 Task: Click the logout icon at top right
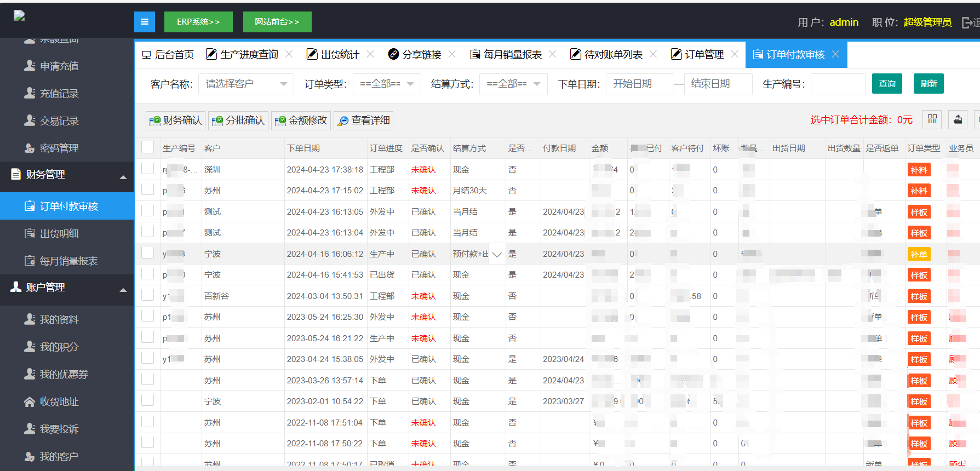967,22
